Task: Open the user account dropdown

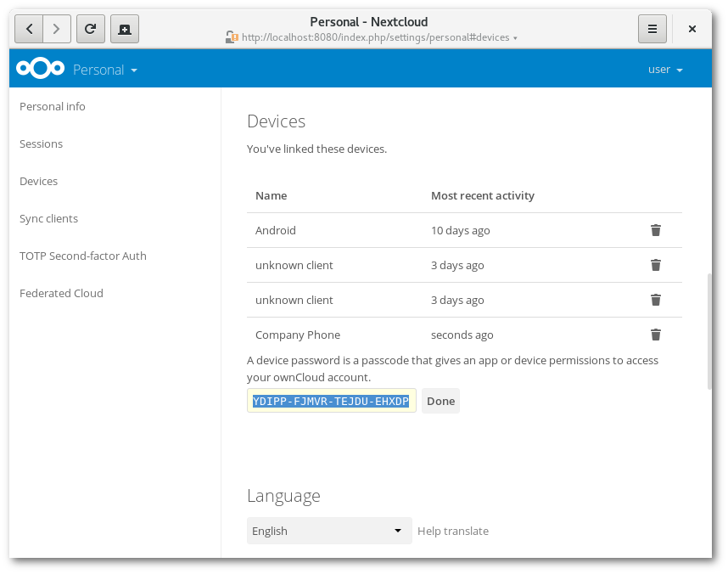Action: 665,69
